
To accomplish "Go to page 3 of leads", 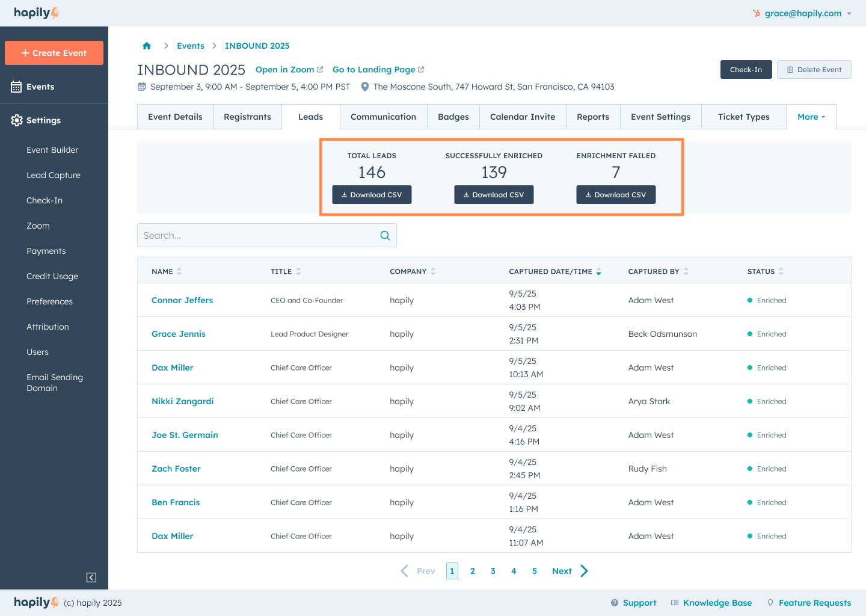I will coord(493,571).
